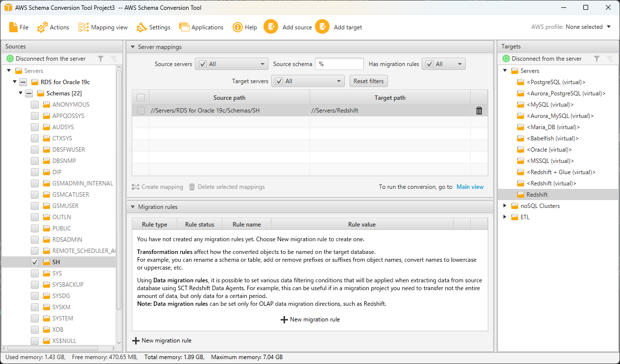Click the clear-filter icon in Sources panel
620x364 pixels.
pyautogui.click(x=113, y=59)
